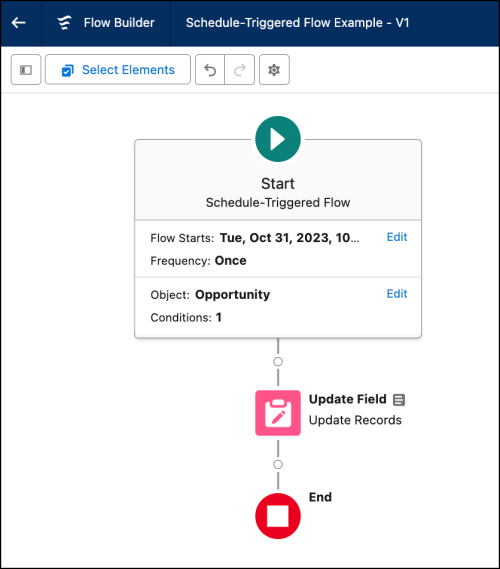Click the green Start play icon
The height and width of the screenshot is (569, 500).
click(278, 139)
